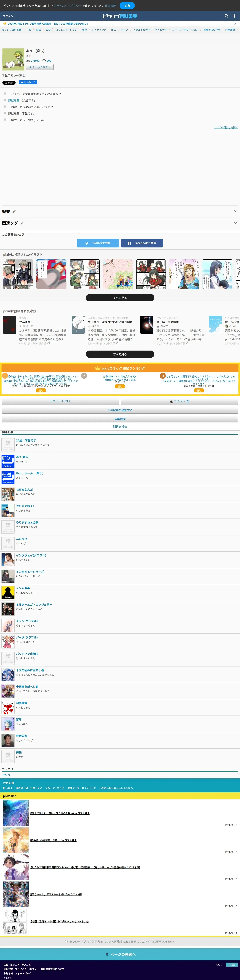This screenshot has height=980, width=240.
Task: Open search with magnifier icon
Action: [226, 16]
